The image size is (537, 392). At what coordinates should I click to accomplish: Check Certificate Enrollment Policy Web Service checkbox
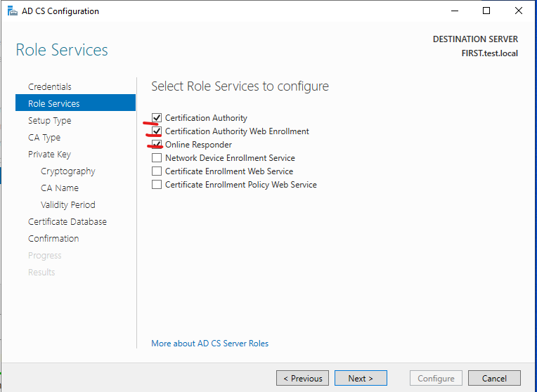157,185
